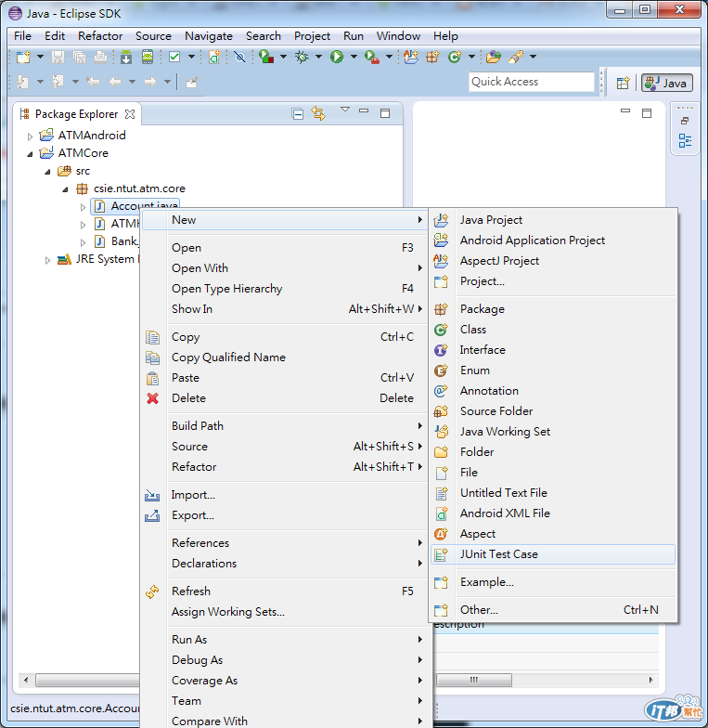Click the Debug bug toolbar icon
708x728 pixels.
pos(303,57)
